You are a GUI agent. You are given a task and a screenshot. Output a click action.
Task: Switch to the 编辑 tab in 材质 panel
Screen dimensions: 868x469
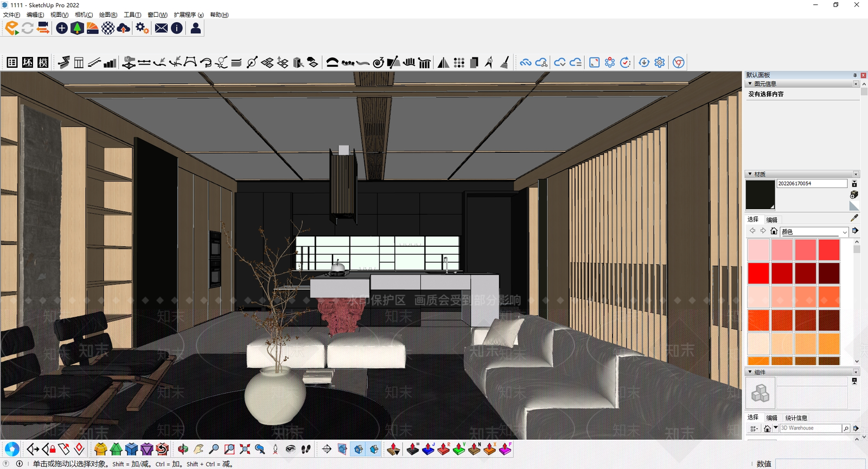pyautogui.click(x=772, y=220)
